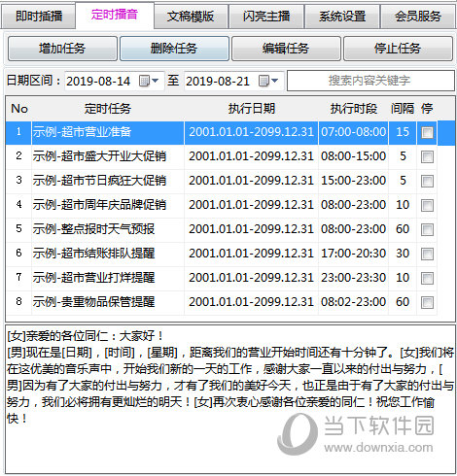Click the No column header
Image resolution: width=457 pixels, height=476 pixels.
[18, 109]
